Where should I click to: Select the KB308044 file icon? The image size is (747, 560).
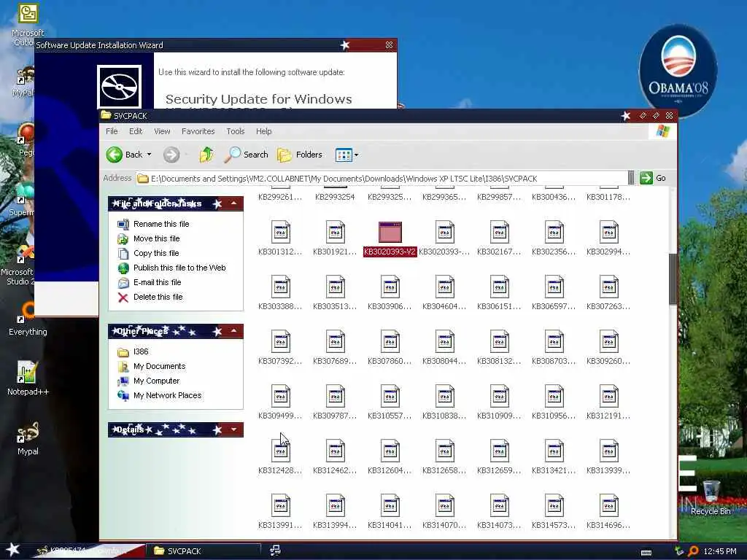(444, 342)
